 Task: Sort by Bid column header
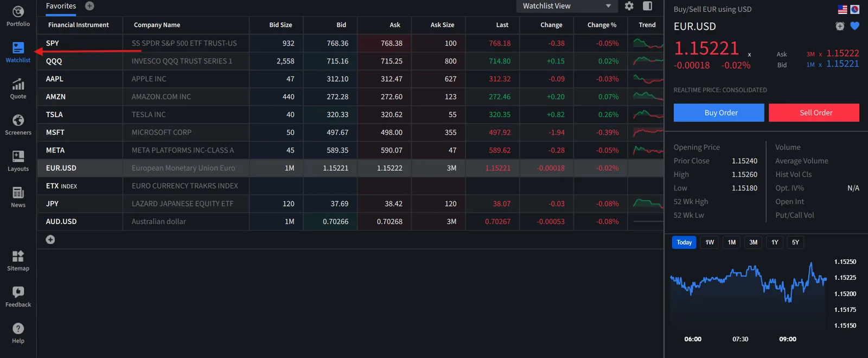(341, 25)
